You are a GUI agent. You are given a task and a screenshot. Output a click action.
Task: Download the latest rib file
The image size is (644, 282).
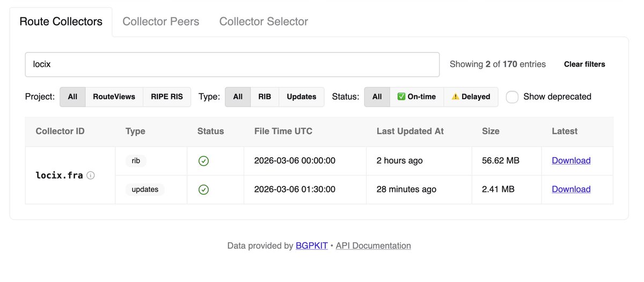tap(571, 161)
